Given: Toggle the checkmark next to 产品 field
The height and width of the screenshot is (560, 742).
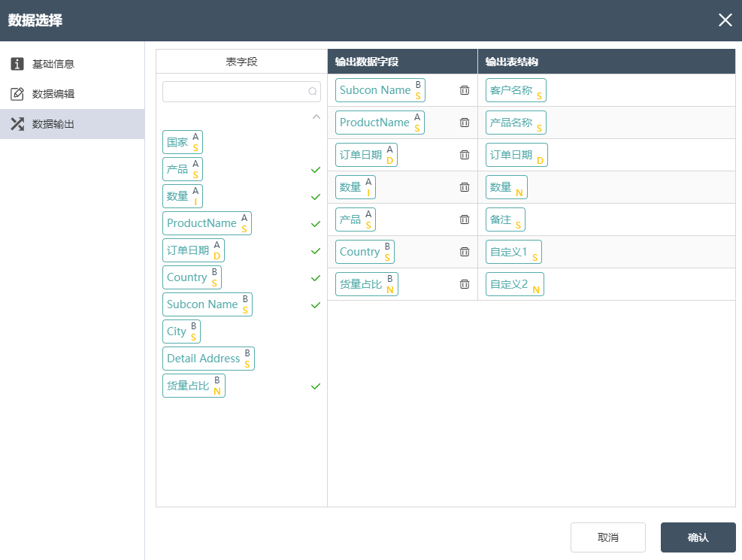Looking at the screenshot, I should (316, 170).
